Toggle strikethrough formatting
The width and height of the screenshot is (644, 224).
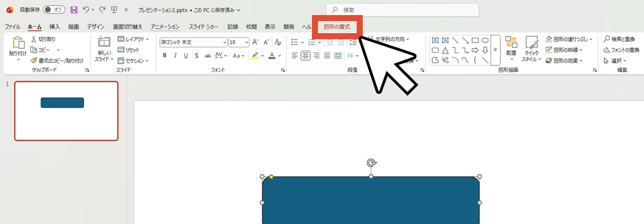pyautogui.click(x=207, y=56)
